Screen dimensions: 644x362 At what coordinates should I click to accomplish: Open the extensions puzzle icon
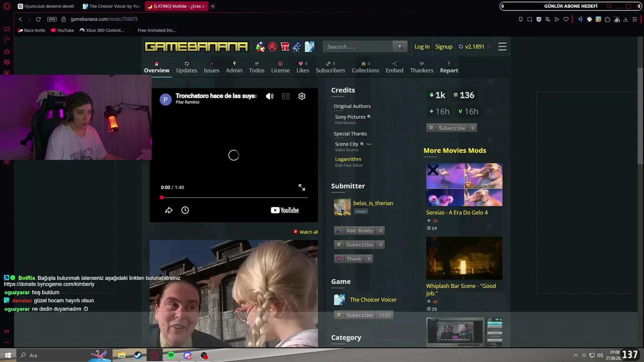click(607, 19)
